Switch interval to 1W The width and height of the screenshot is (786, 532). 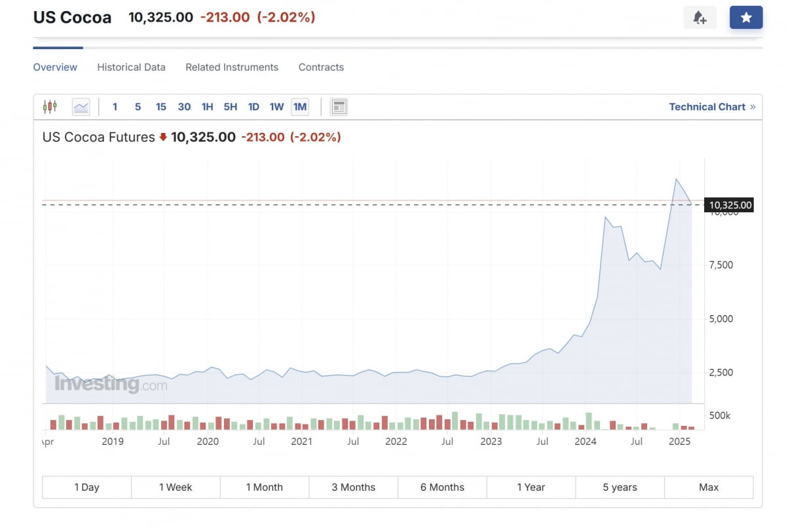click(276, 107)
